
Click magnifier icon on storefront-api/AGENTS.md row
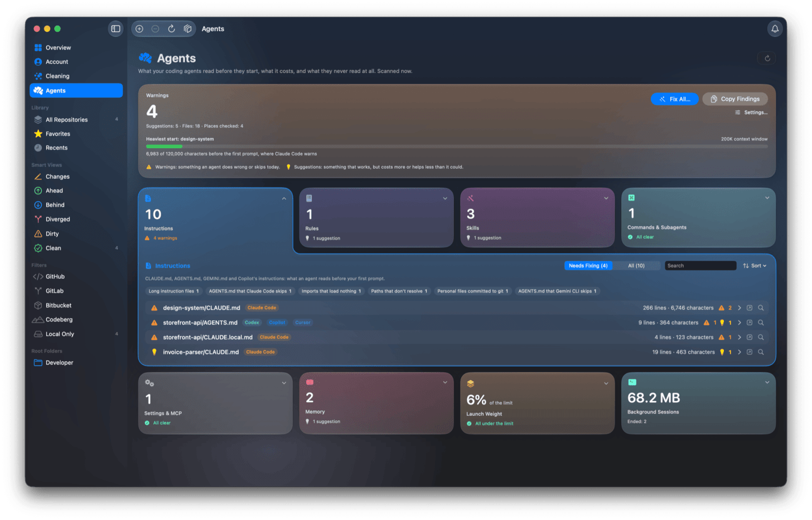pyautogui.click(x=761, y=323)
